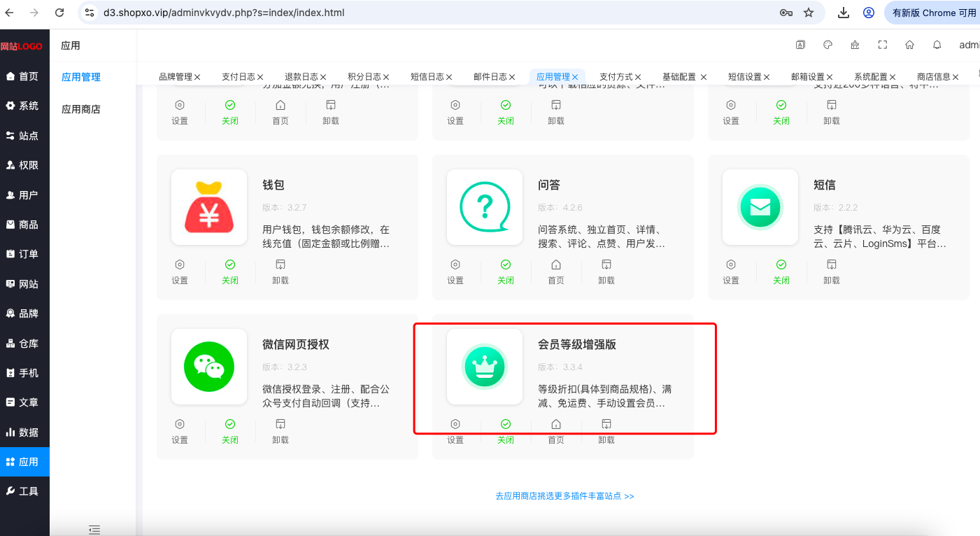Open settings for the 短信 plugin

tap(731, 271)
